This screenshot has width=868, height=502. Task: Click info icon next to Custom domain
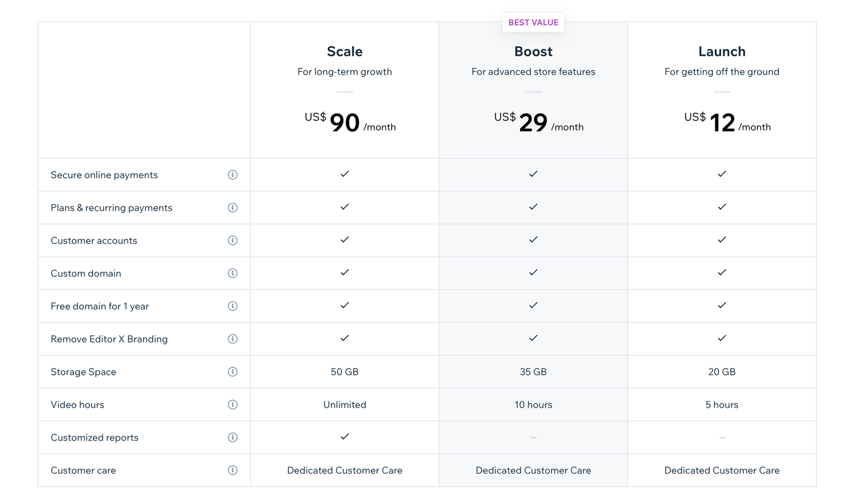(x=232, y=274)
